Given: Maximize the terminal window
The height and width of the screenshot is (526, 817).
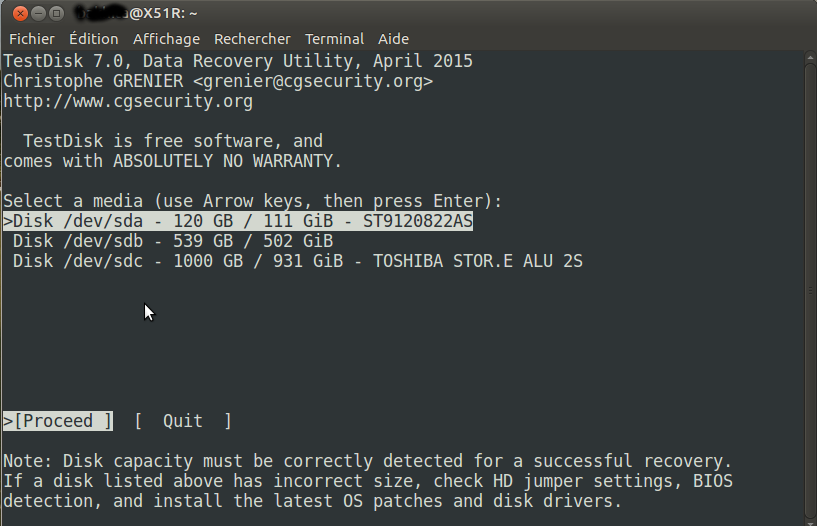Looking at the screenshot, I should click(57, 14).
